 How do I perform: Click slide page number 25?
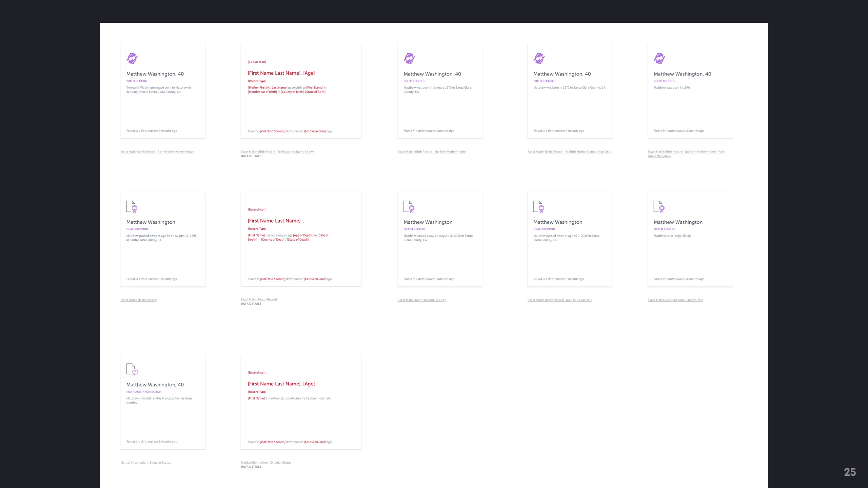point(849,472)
